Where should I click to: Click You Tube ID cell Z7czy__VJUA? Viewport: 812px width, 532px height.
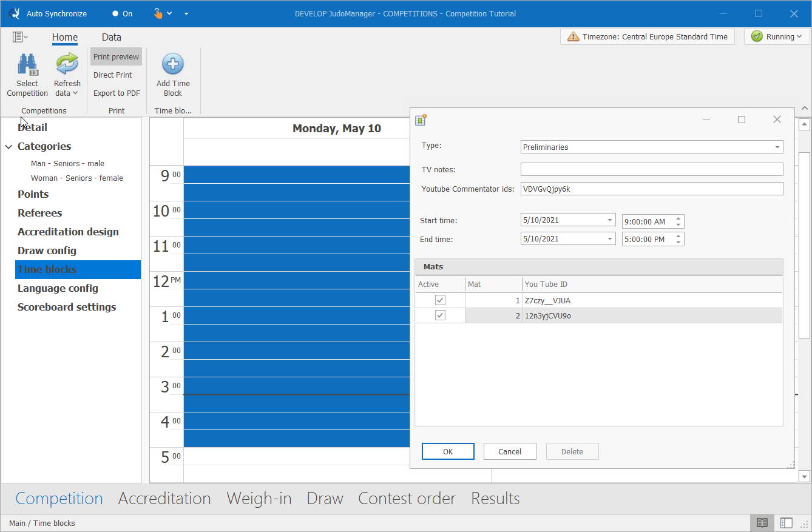point(652,300)
